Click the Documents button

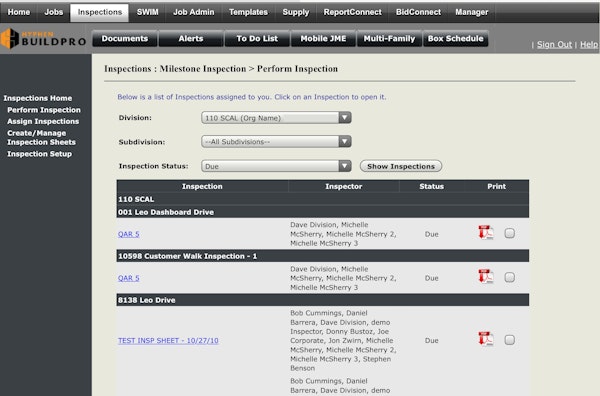pyautogui.click(x=125, y=39)
